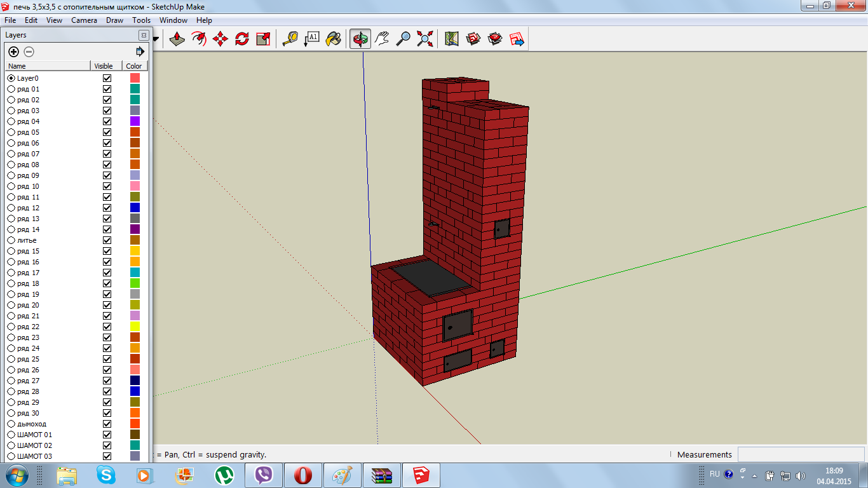The height and width of the screenshot is (488, 868).
Task: Toggle visibility of литье layer
Action: tap(107, 240)
